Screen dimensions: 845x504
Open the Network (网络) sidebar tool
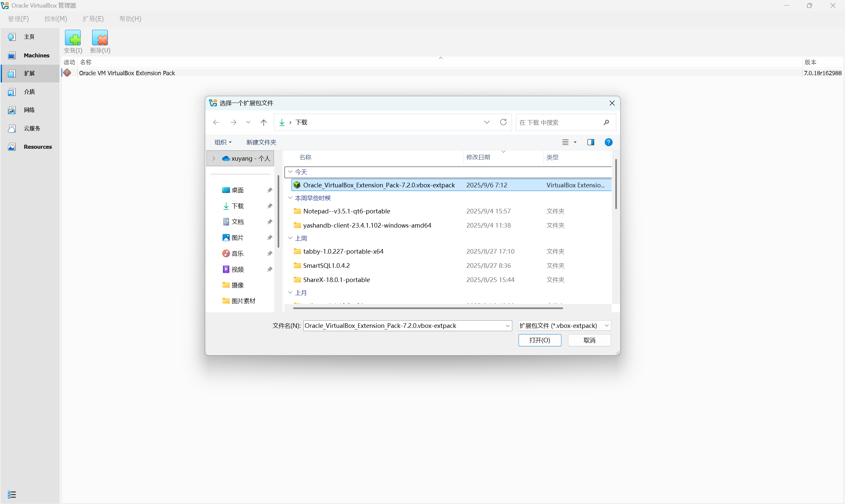(29, 110)
